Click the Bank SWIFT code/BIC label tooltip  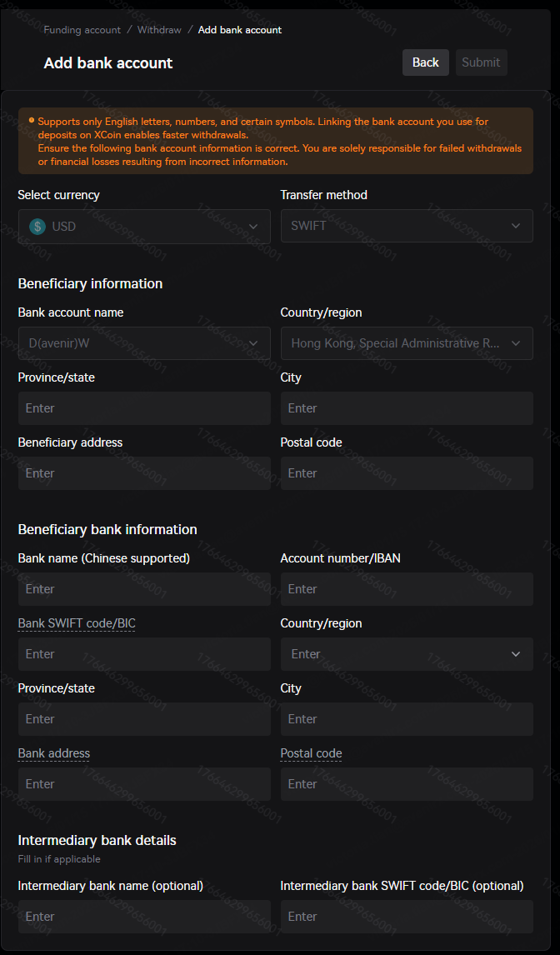(76, 623)
